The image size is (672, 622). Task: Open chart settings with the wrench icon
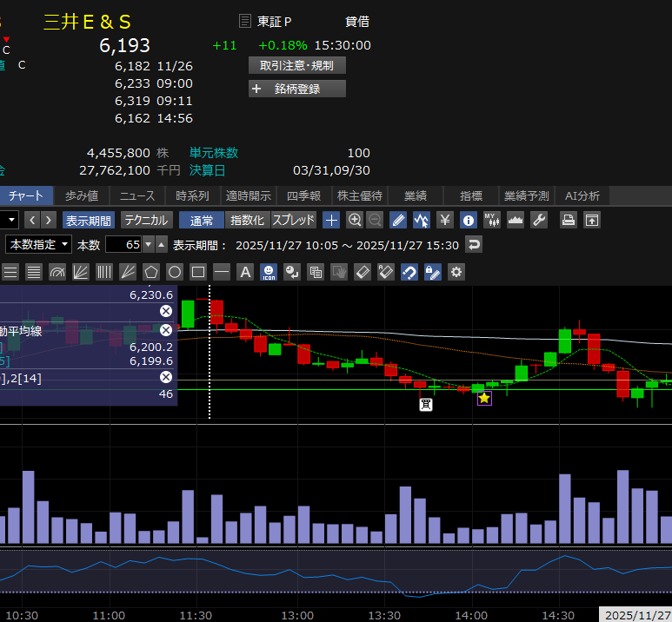(539, 221)
